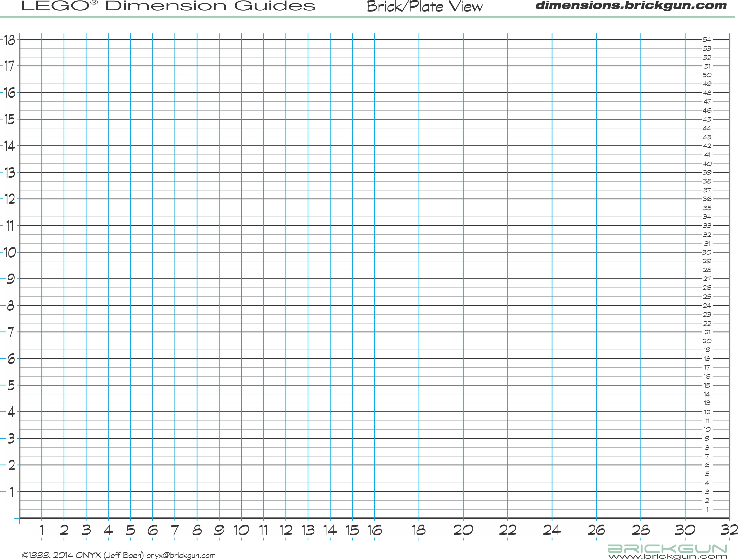Select the "Brick/Plate View" heading
738x560 pixels.
[425, 7]
